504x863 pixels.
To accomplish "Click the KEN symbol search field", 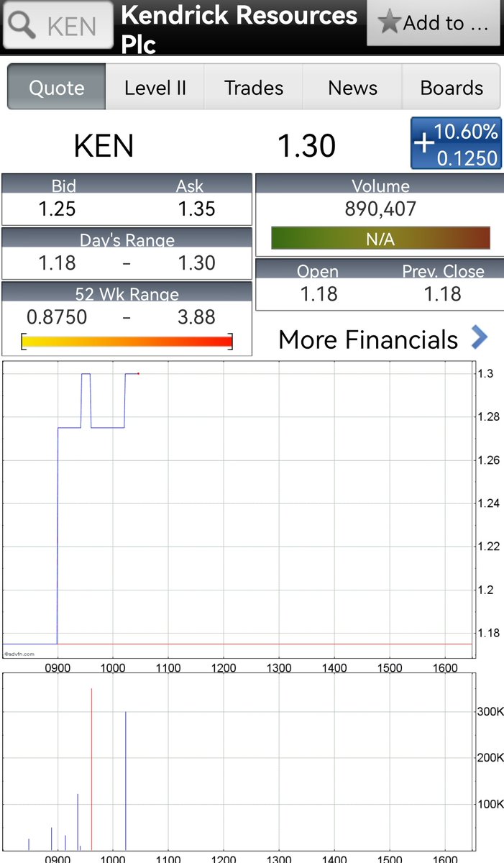I will pos(58,25).
